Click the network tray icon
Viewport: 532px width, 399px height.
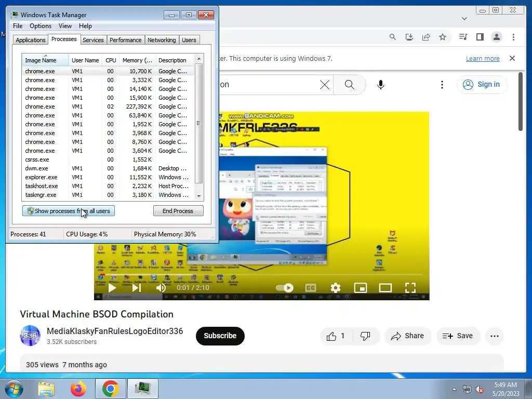(x=467, y=389)
